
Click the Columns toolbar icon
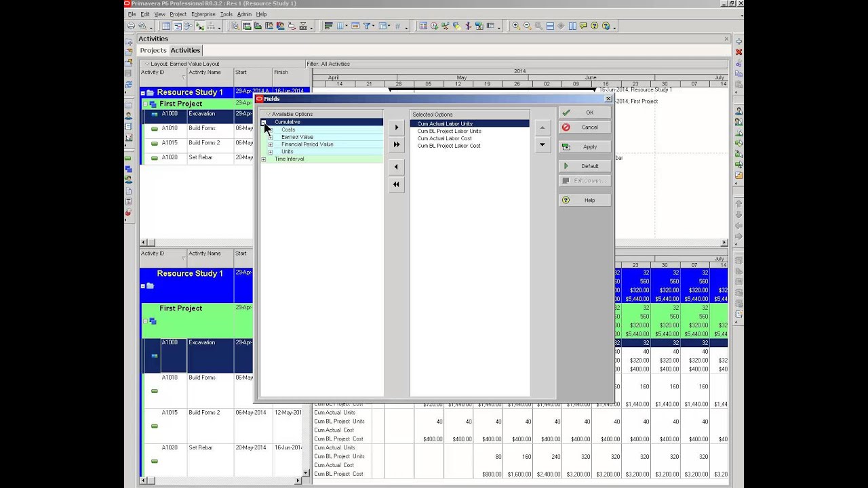click(x=342, y=26)
